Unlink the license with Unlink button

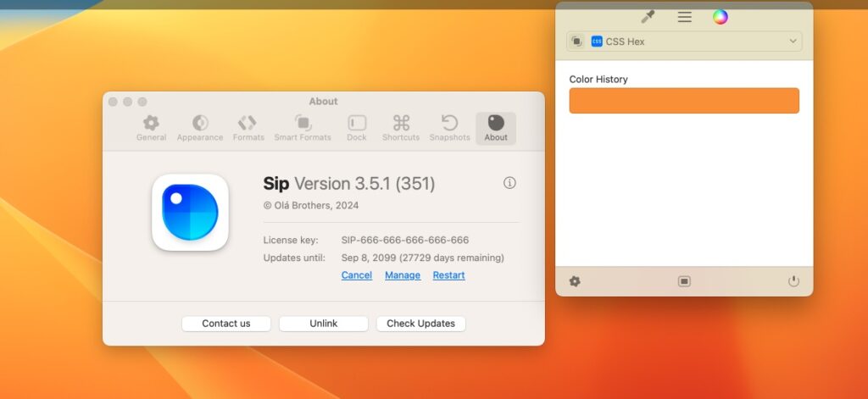coord(323,324)
